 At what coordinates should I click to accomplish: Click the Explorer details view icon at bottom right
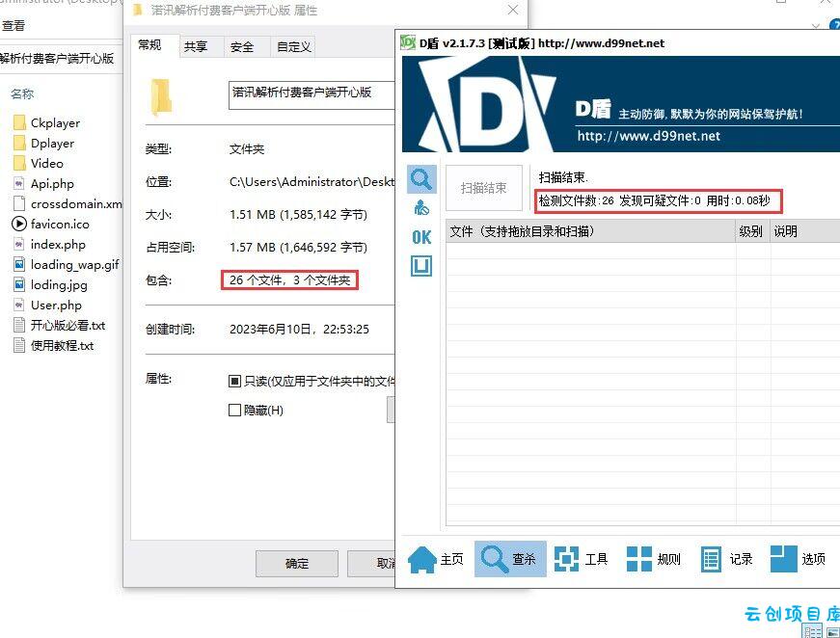(x=813, y=631)
